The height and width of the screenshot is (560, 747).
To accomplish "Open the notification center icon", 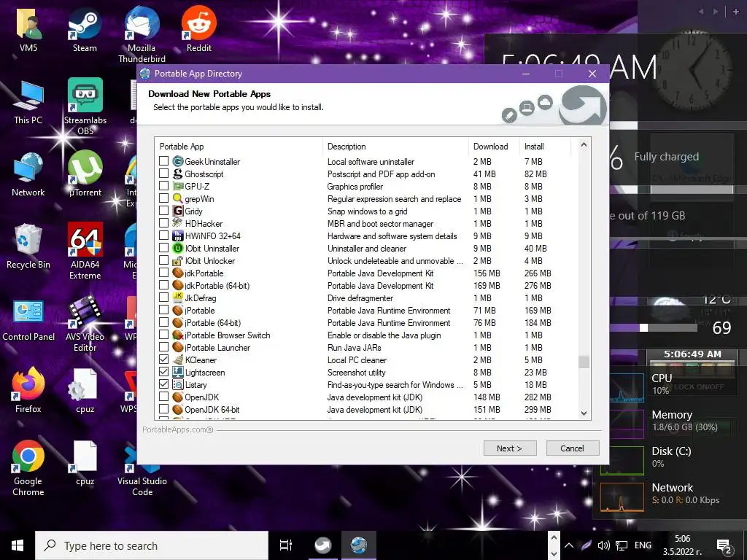I will (x=724, y=547).
